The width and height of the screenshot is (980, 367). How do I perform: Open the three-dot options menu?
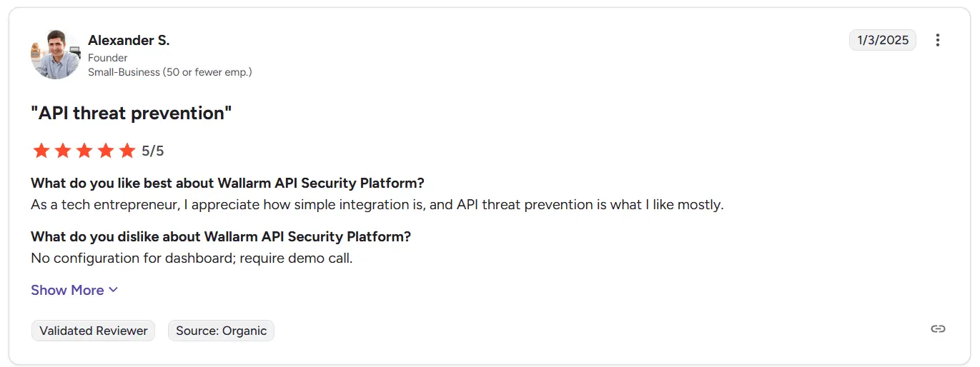pos(937,40)
